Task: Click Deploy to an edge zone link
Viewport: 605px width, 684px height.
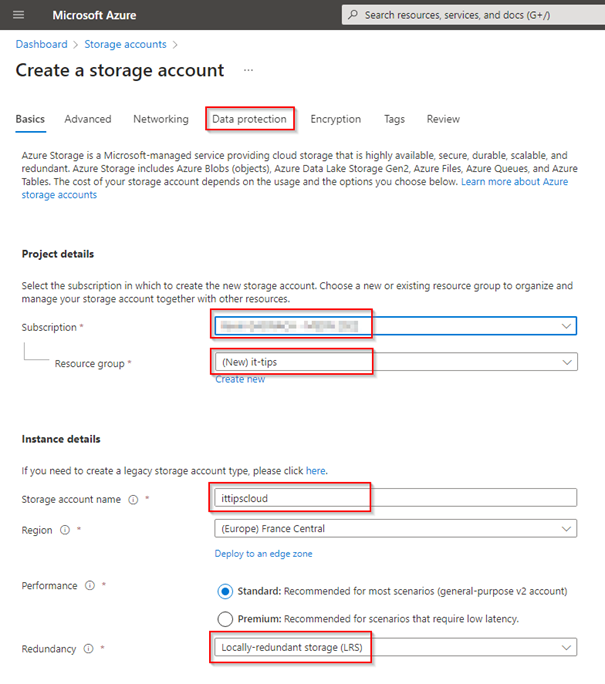Action: pyautogui.click(x=263, y=554)
